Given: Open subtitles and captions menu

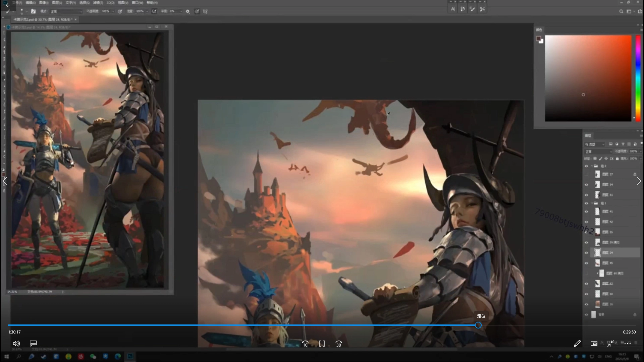Looking at the screenshot, I should (x=33, y=344).
